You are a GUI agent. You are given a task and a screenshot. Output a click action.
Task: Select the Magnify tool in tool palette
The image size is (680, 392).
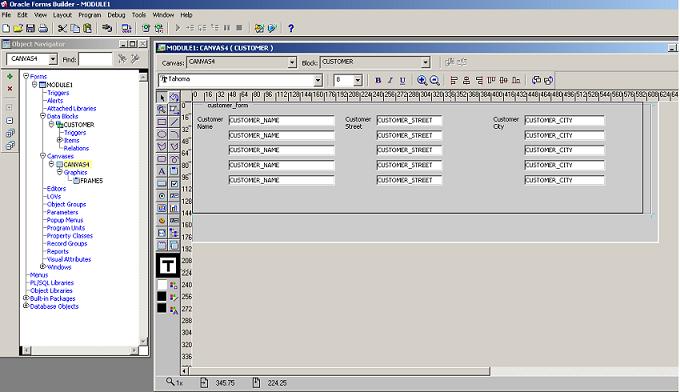tap(162, 109)
